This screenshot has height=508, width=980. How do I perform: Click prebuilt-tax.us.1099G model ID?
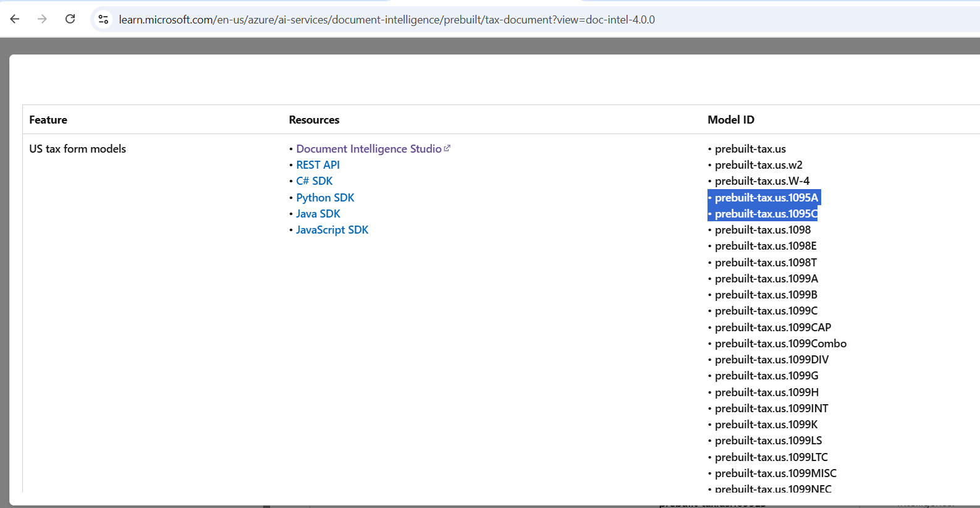[x=767, y=376]
